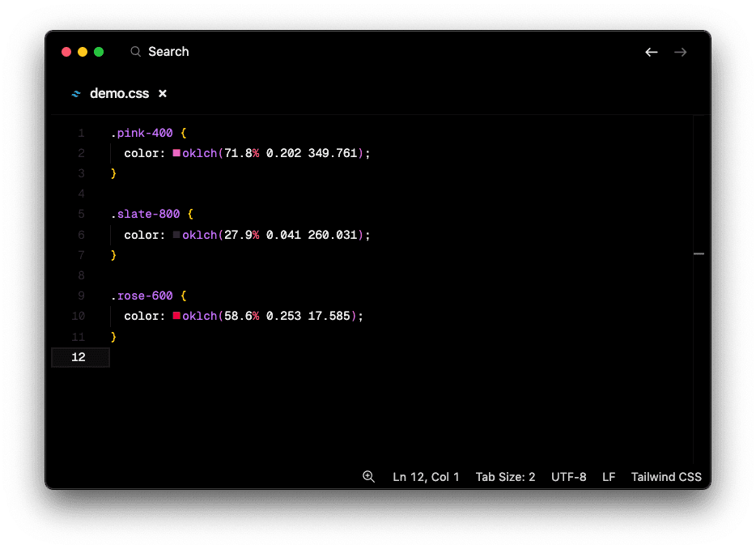Click the zoom magnifier in status bar
756x549 pixels.
click(368, 477)
